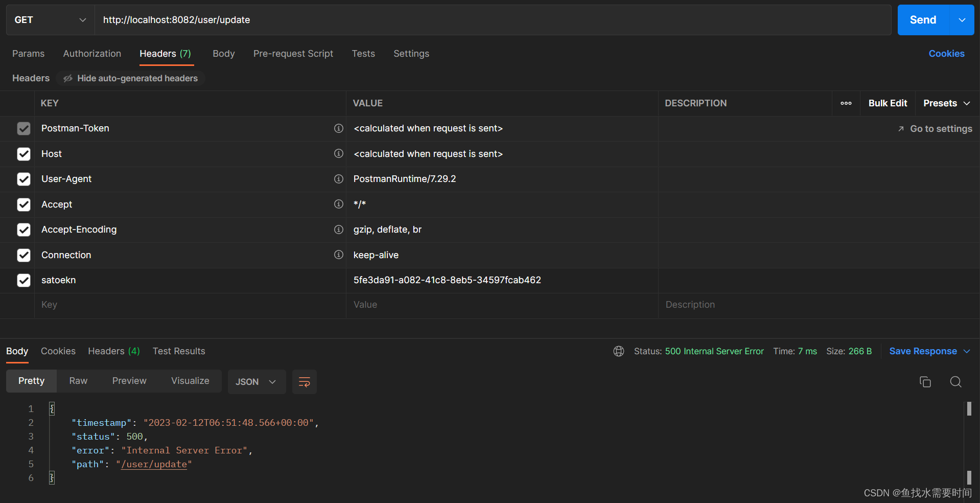
Task: Open the Presets dropdown
Action: pos(946,103)
